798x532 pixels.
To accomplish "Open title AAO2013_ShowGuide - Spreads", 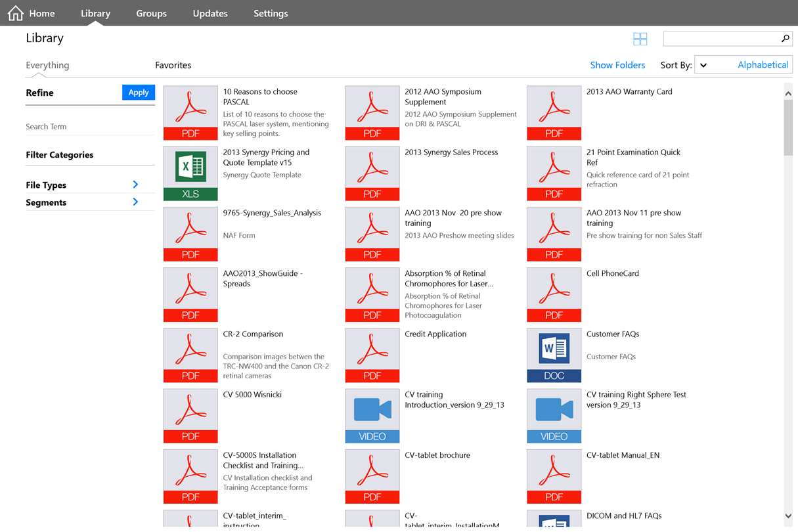I will 263,278.
